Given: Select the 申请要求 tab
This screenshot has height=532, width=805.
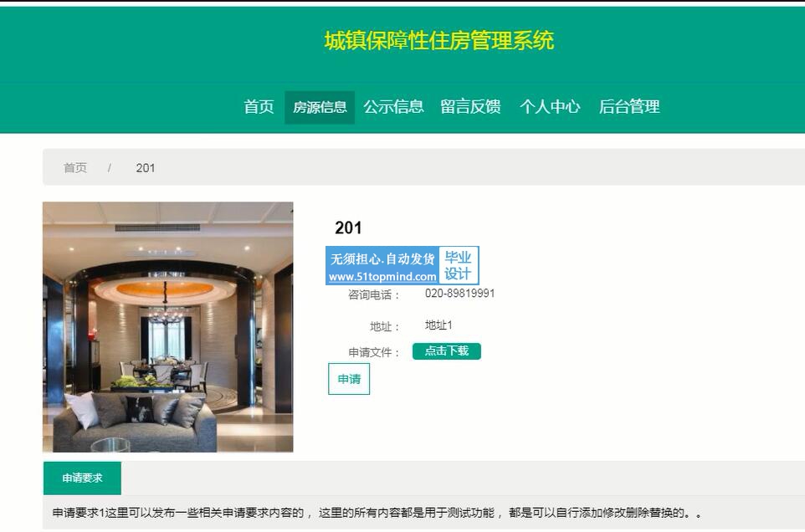Looking at the screenshot, I should 82,478.
